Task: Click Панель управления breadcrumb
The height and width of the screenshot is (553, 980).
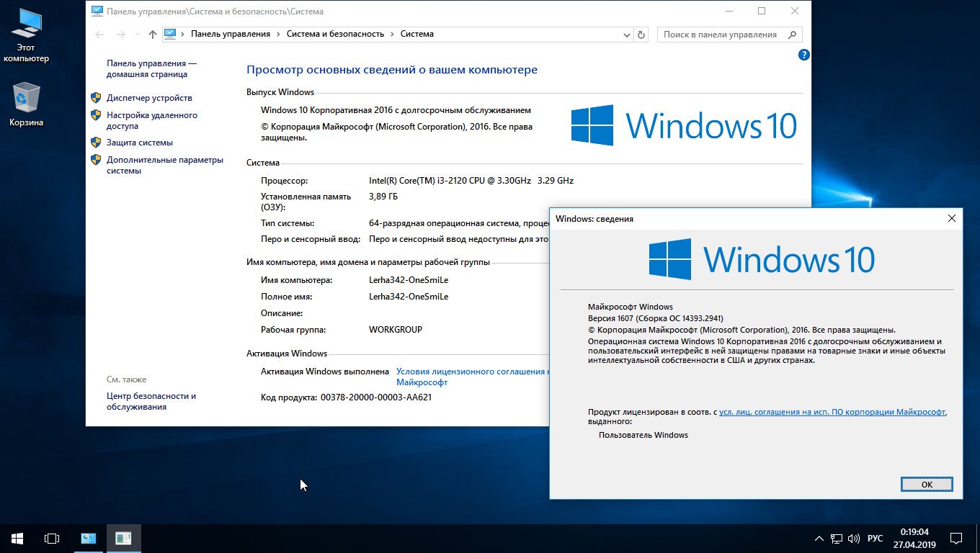Action: coord(231,34)
